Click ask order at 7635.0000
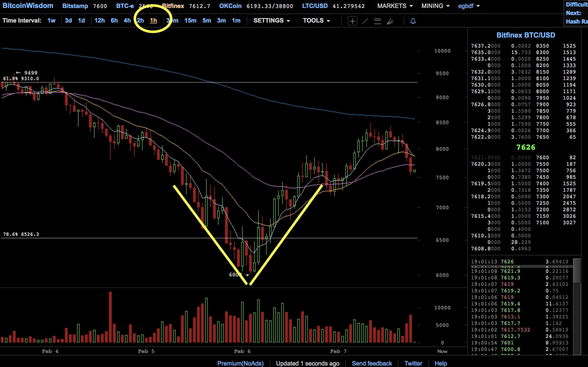The height and width of the screenshot is (367, 588). coord(501,52)
